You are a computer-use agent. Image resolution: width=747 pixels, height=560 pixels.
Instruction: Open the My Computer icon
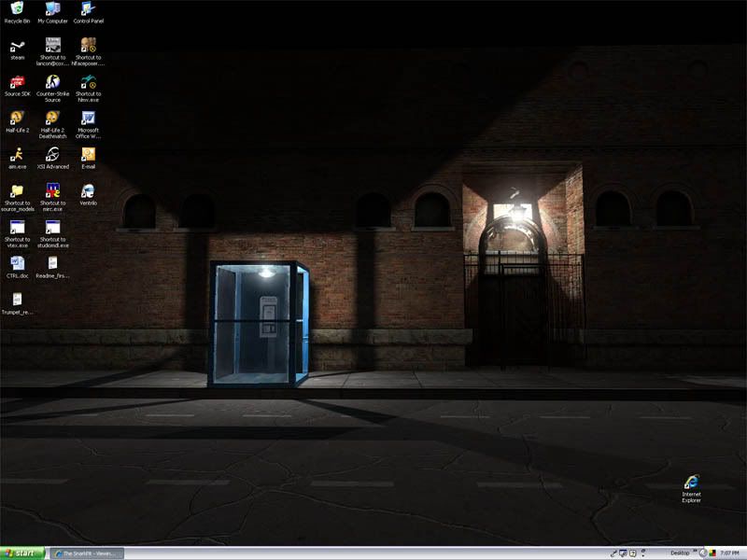coord(52,9)
